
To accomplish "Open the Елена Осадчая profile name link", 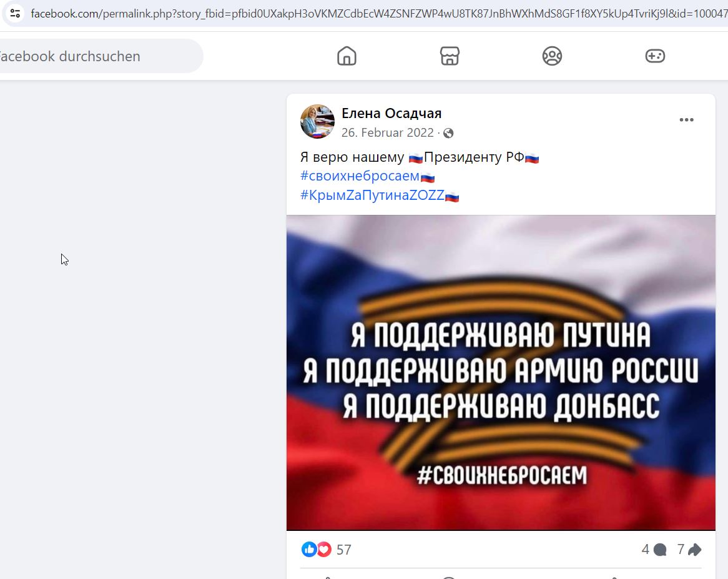I will 391,113.
